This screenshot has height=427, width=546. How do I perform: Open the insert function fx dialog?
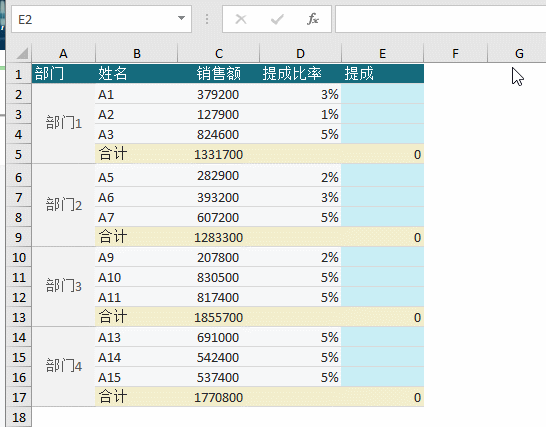(313, 19)
